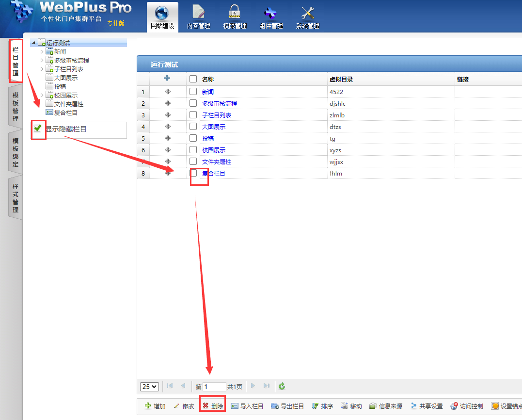The height and width of the screenshot is (420, 522).
Task: Click the page number input field
Action: 214,387
